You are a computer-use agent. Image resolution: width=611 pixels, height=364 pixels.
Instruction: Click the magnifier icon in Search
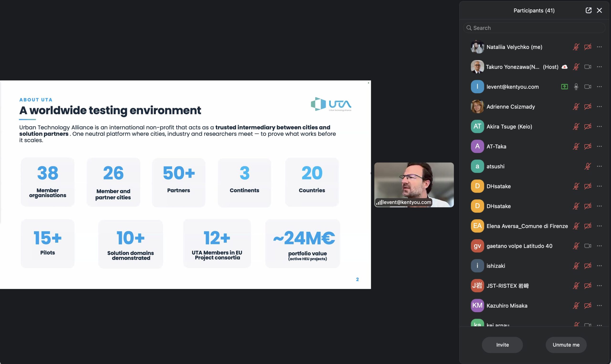point(469,28)
